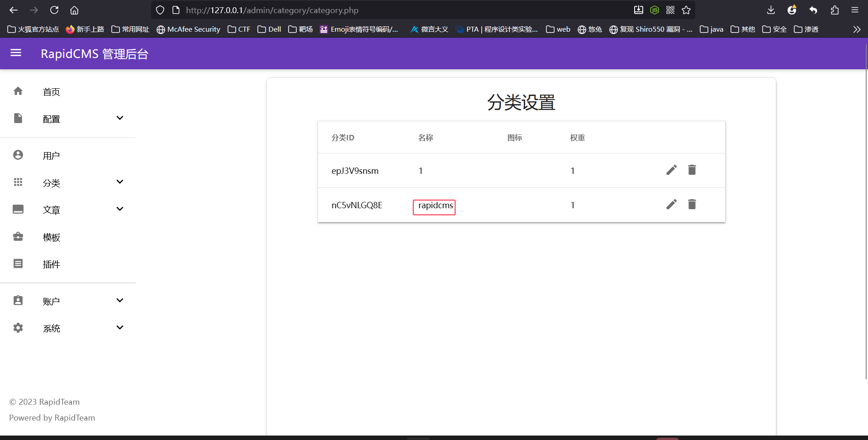Click the hamburger menu icon in purple header
This screenshot has height=440, width=868.
click(16, 53)
